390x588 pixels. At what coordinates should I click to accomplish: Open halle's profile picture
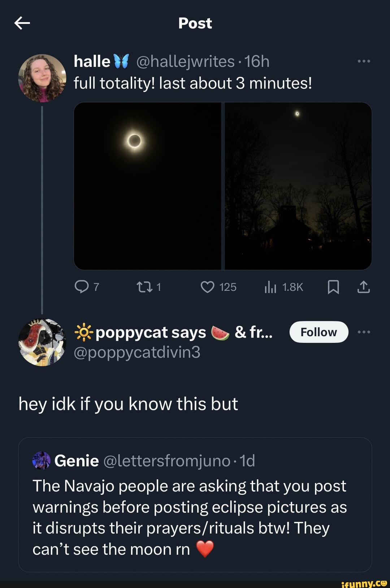pos(43,79)
